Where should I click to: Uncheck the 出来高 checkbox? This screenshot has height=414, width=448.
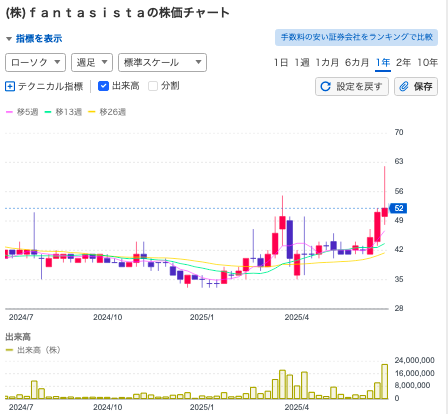[103, 86]
